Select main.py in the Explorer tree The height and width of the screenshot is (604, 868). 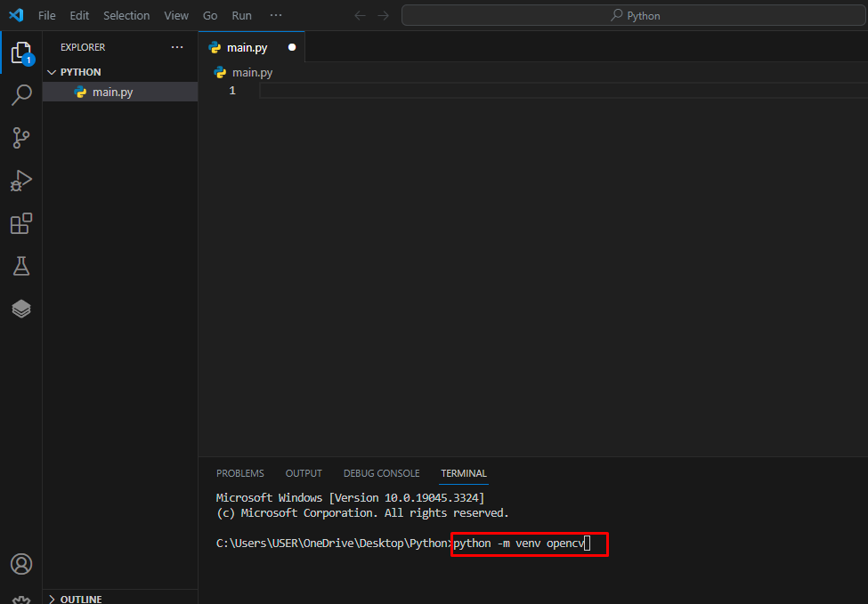coord(120,92)
